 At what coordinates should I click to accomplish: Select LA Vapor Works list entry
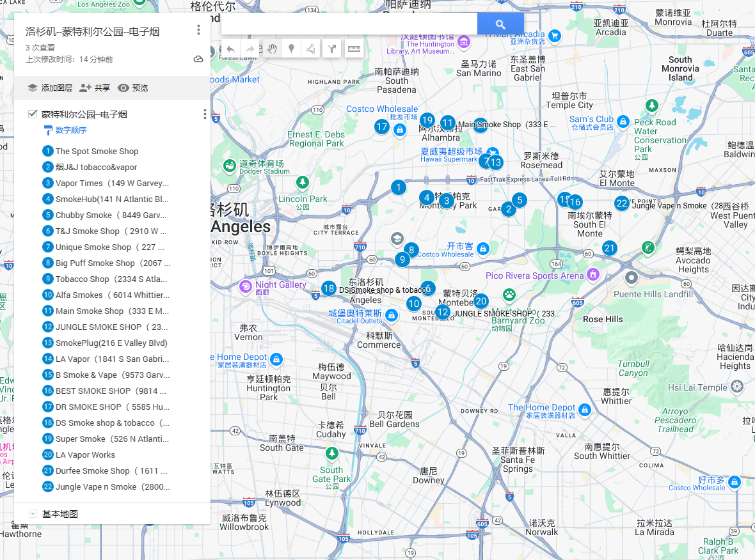(85, 455)
